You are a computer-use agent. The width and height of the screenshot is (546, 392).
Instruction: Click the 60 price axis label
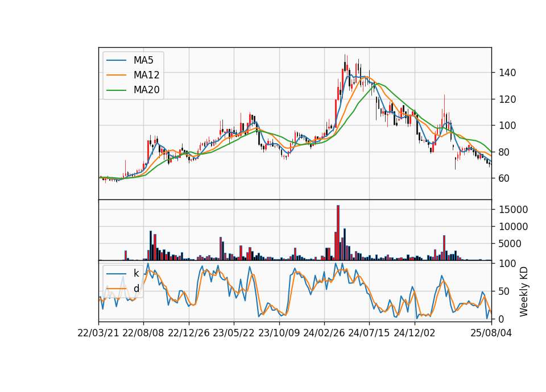click(x=504, y=178)
